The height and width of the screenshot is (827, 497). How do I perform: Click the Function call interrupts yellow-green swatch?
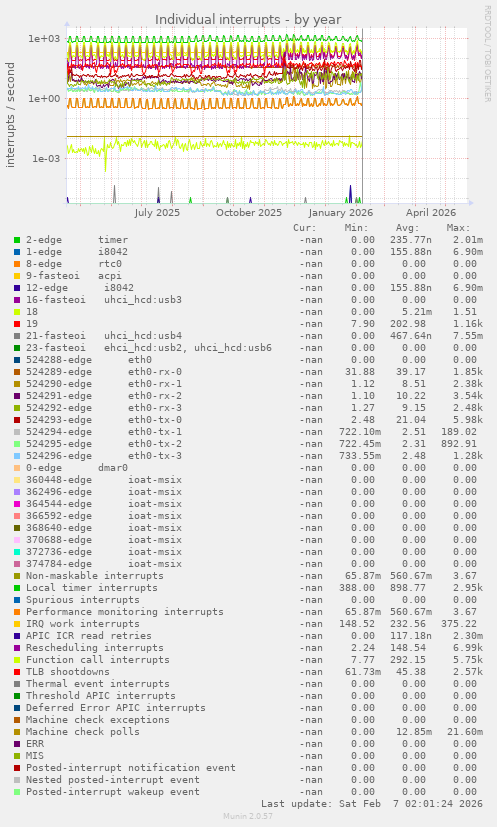pos(17,660)
